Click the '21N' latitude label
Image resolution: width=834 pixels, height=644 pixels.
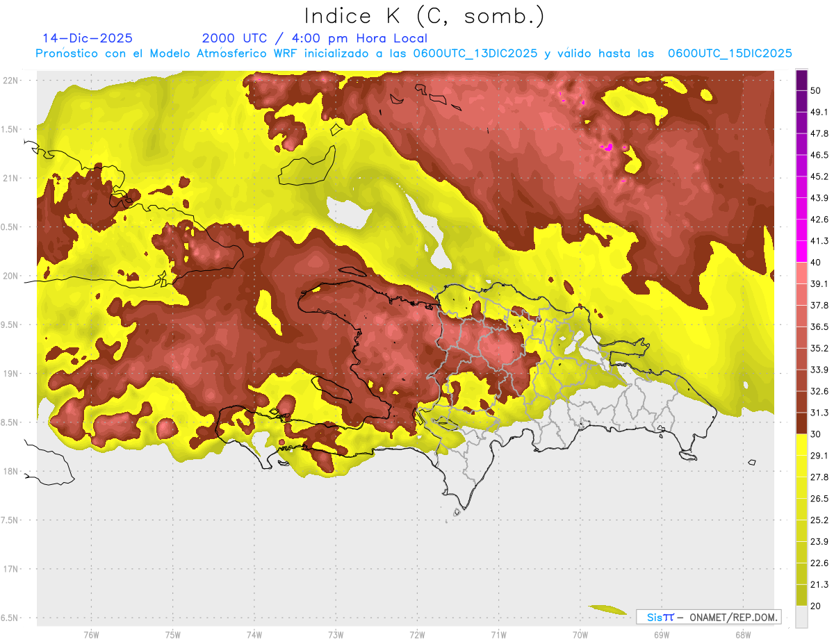tap(10, 178)
